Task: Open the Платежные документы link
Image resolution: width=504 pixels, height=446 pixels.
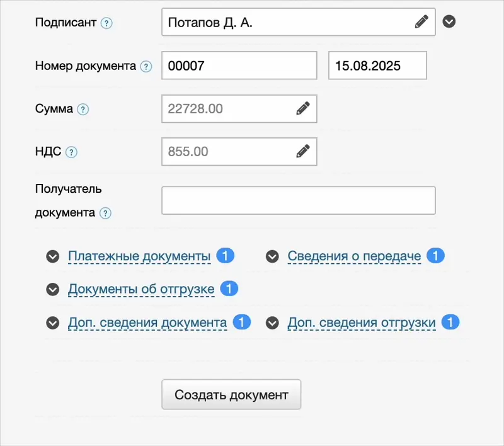Action: tap(139, 256)
